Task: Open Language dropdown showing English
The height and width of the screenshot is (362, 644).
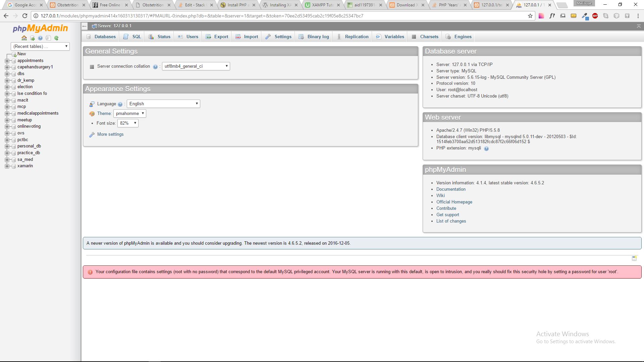Action: tap(163, 104)
